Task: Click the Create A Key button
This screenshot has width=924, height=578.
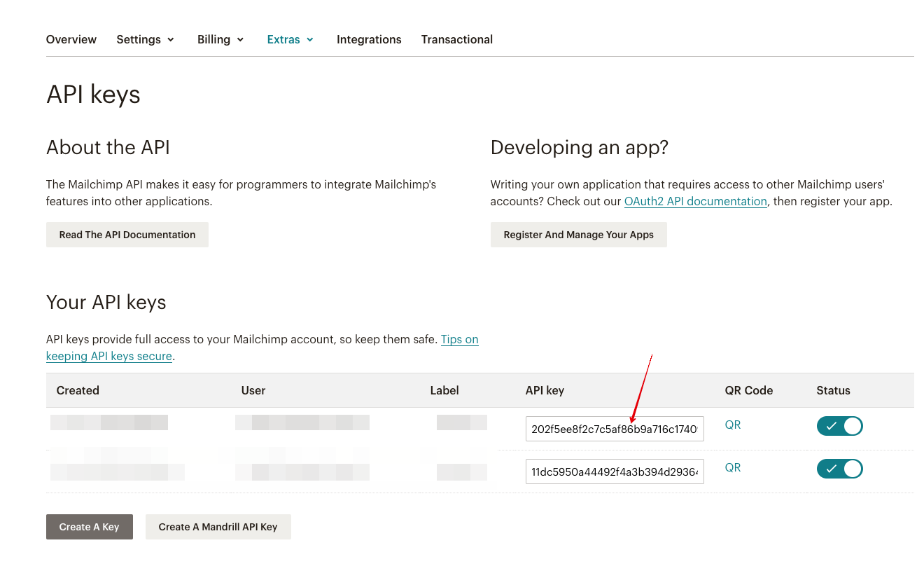Action: [x=90, y=527]
